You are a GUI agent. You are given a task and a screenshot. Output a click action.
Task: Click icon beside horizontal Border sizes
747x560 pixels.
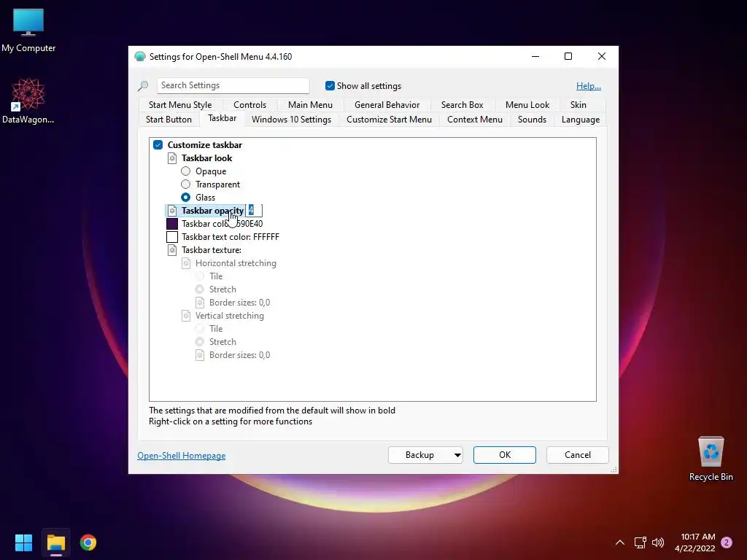tap(200, 303)
